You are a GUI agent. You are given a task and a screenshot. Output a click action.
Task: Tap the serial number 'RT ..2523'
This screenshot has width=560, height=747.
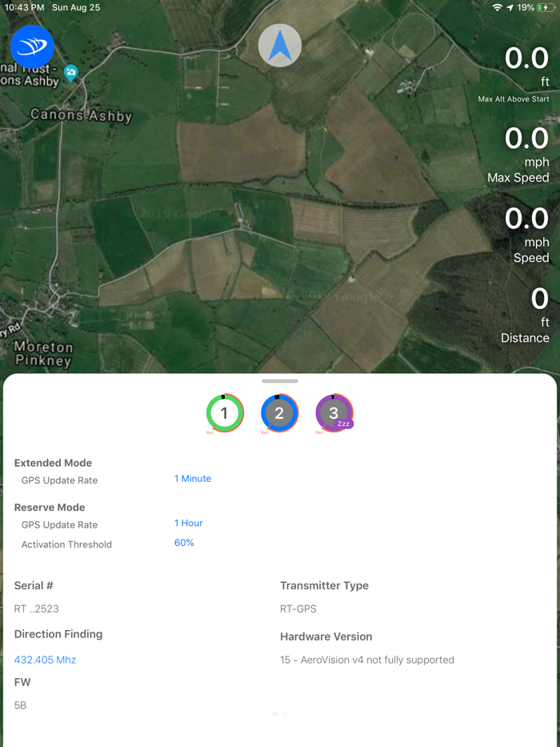(37, 608)
